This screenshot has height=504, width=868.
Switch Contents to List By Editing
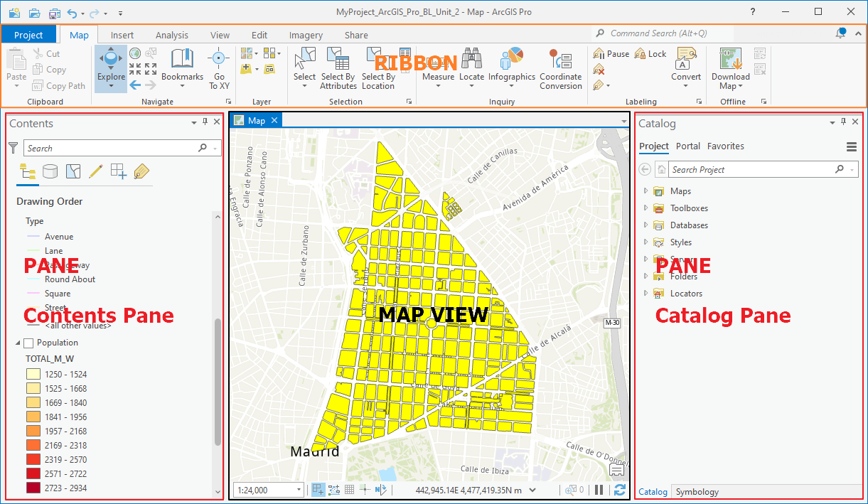pos(96,171)
